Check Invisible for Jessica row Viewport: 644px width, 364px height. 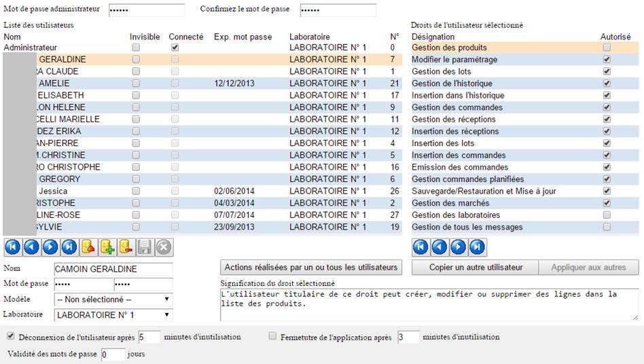click(136, 191)
